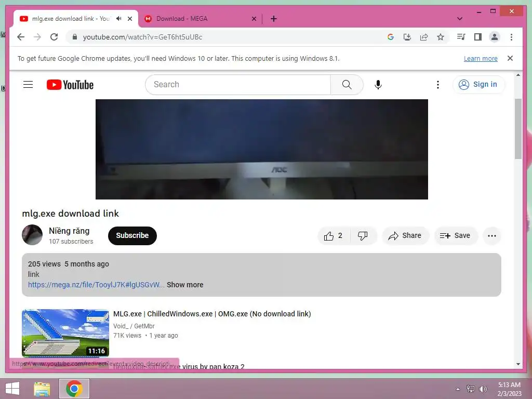
Task: Click the video player
Action: (262, 149)
